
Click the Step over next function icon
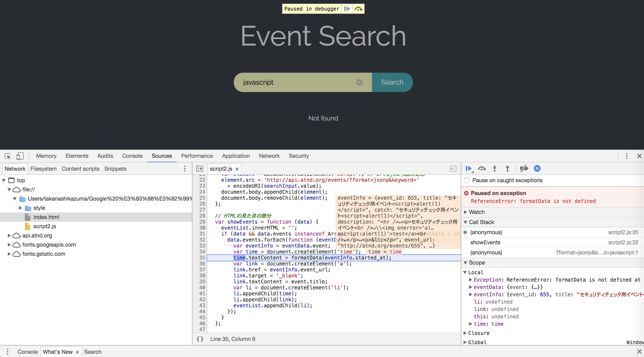[482, 169]
